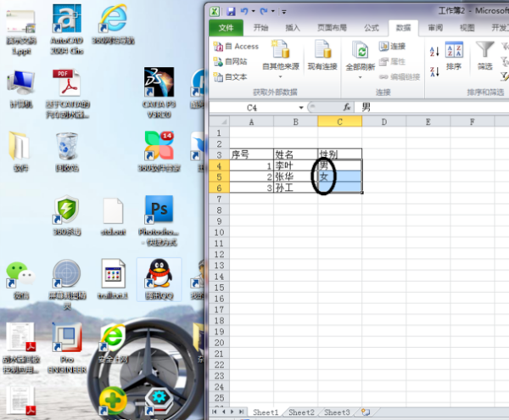Click cell containing 李叶
This screenshot has width=509, height=420.
coord(295,165)
